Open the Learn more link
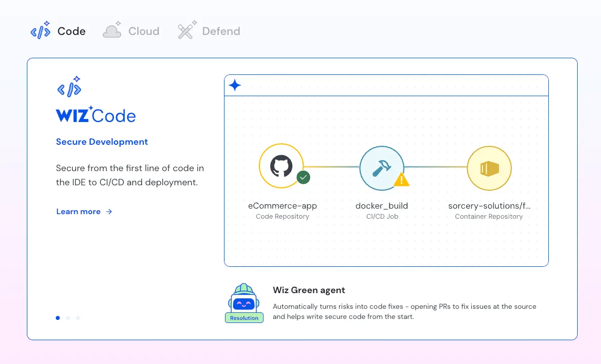Viewport: 601px width, 364px height. pos(84,212)
